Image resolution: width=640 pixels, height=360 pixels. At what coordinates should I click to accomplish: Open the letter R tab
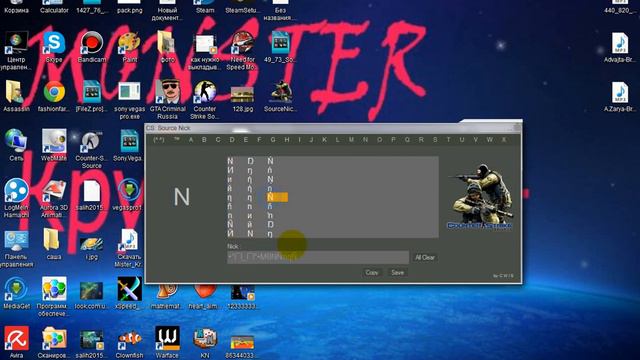421,140
